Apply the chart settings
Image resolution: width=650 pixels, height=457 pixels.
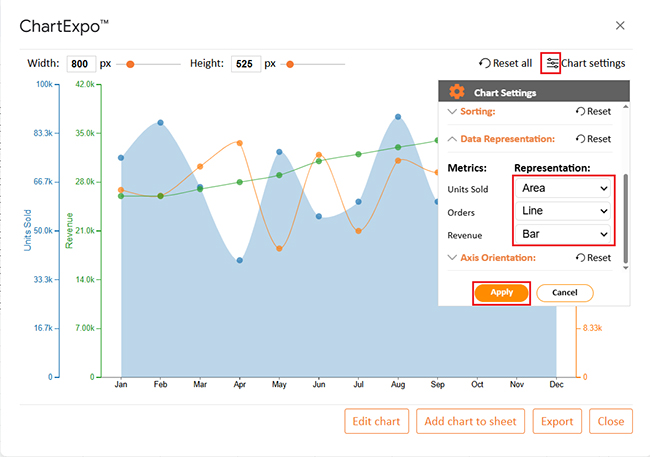click(501, 293)
